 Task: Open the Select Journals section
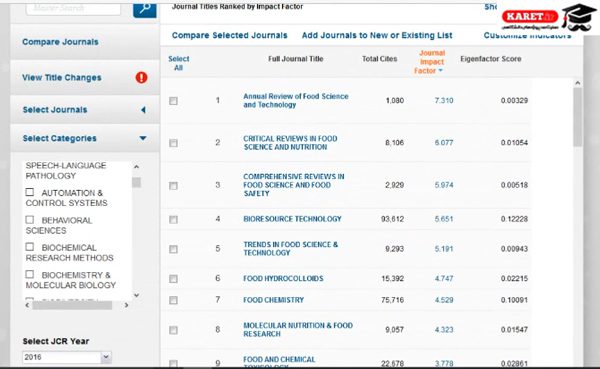[55, 109]
